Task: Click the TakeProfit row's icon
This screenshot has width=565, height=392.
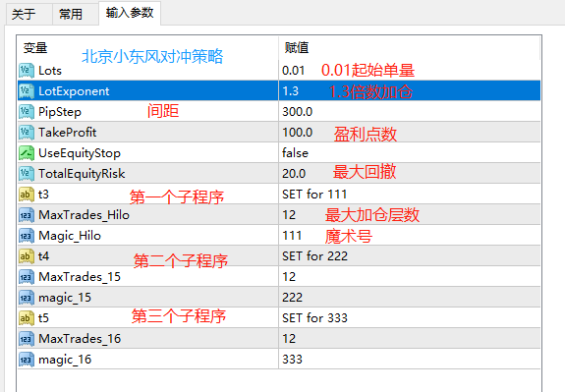Action: point(27,133)
